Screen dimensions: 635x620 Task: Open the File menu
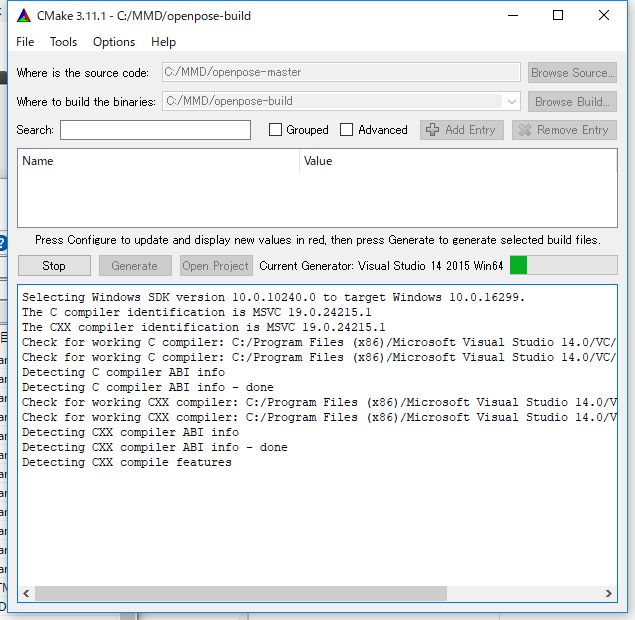(25, 42)
